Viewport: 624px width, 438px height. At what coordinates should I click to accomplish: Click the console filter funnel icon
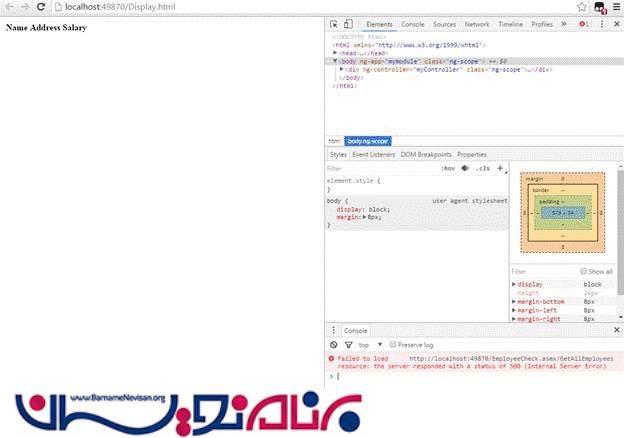coord(346,344)
